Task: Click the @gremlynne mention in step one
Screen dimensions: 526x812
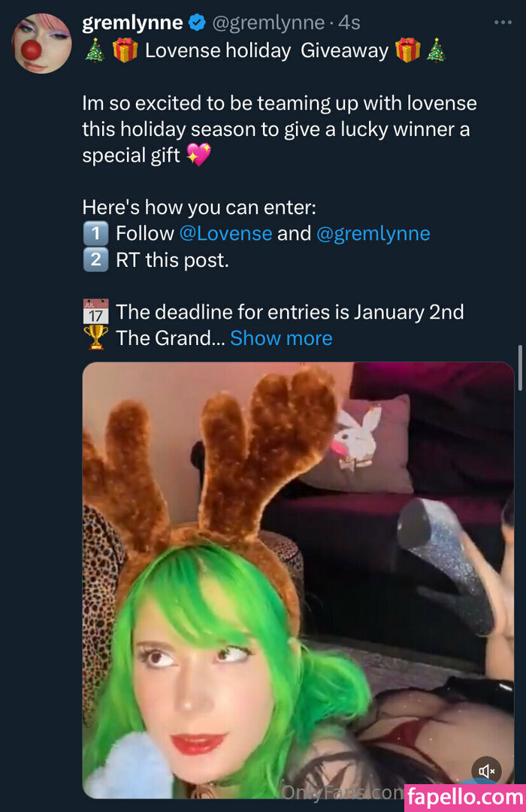Action: [x=373, y=233]
